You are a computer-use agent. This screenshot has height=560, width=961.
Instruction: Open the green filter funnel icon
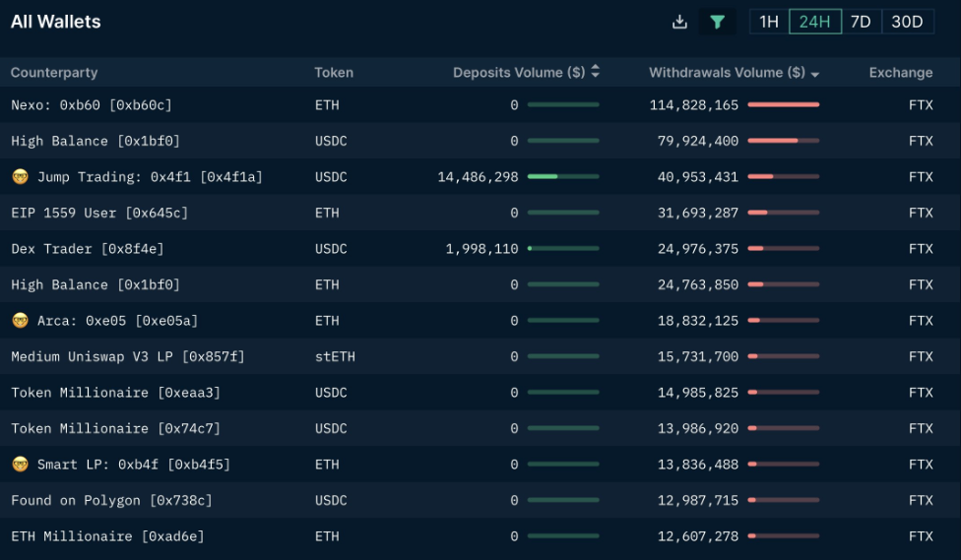coord(717,22)
